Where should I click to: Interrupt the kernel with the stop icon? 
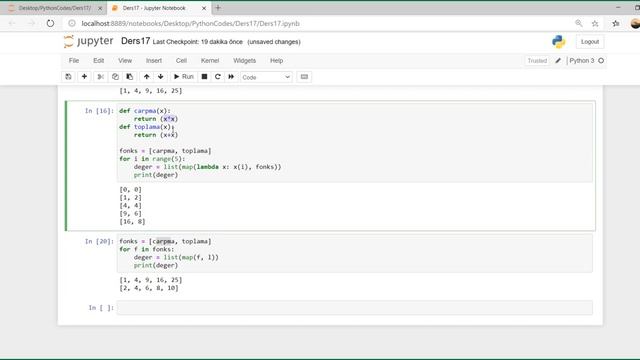(x=204, y=77)
